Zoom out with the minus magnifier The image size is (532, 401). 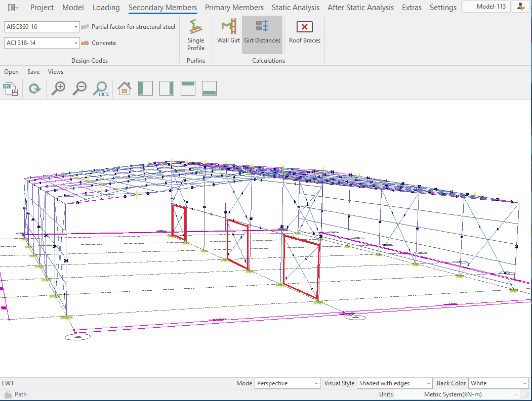coord(79,89)
